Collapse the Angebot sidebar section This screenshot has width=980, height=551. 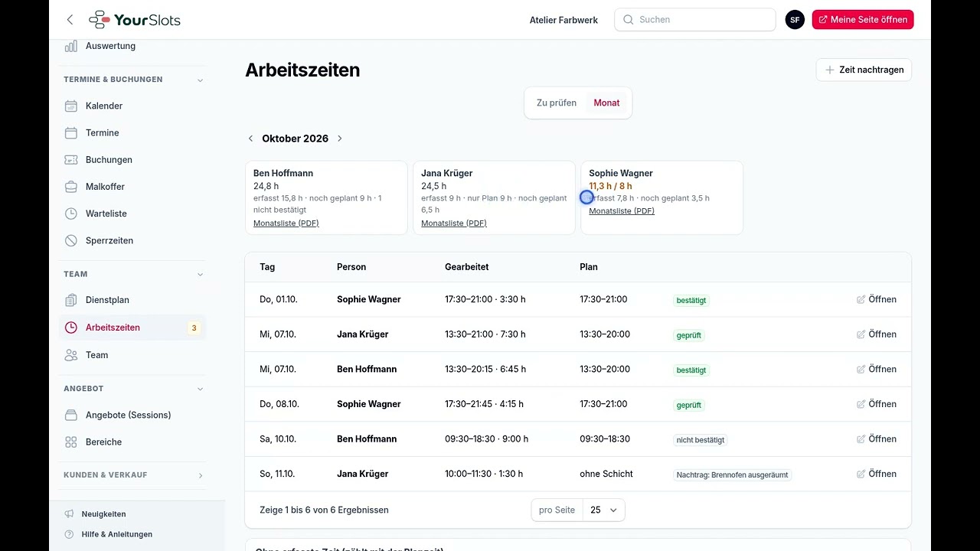(x=201, y=389)
